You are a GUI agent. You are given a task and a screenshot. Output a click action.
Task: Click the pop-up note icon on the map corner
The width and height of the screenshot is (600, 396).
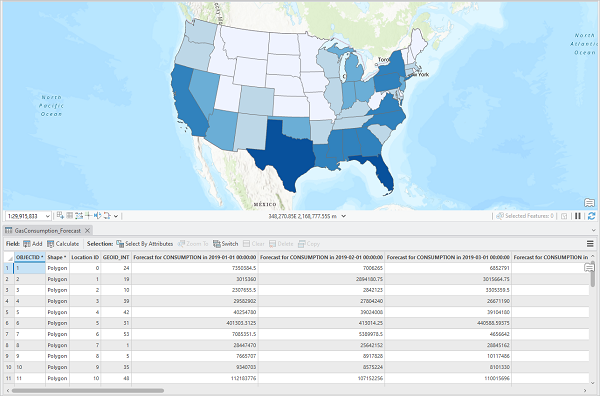589,202
